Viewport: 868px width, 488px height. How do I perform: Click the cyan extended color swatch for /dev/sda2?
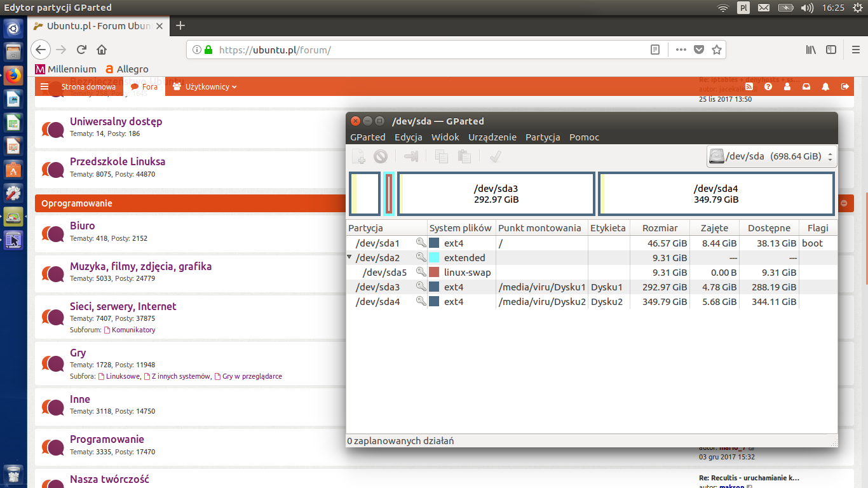tap(435, 257)
